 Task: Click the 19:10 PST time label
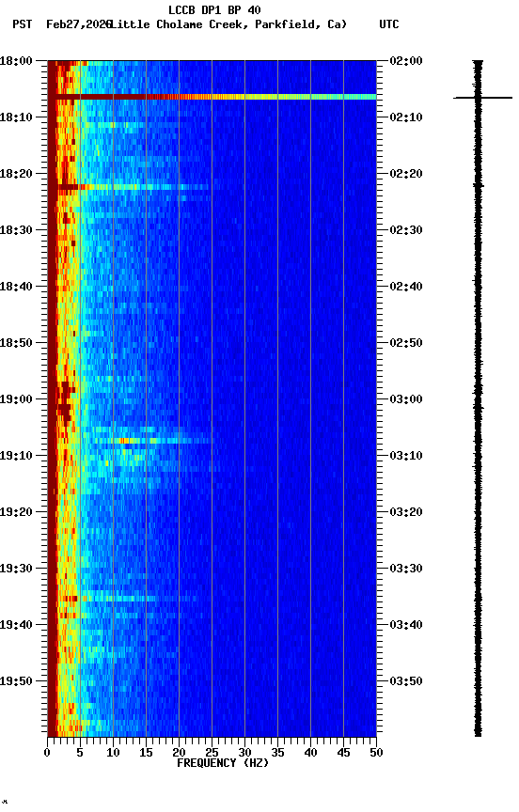click(16, 456)
